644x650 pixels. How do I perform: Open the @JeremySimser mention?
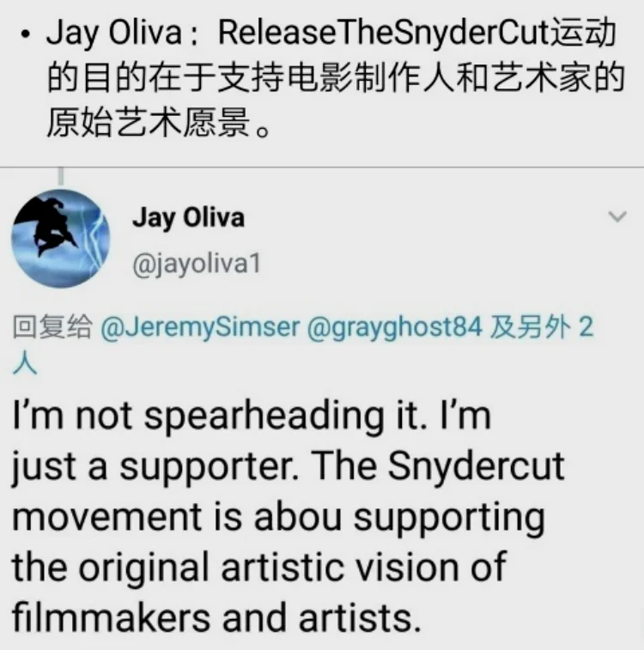pyautogui.click(x=200, y=327)
